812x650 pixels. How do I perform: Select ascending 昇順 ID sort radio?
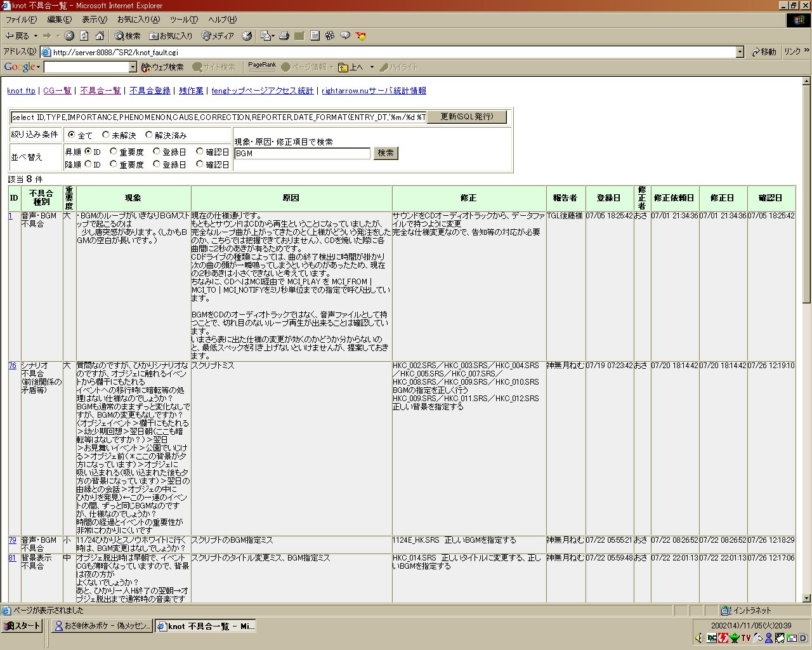coord(88,151)
